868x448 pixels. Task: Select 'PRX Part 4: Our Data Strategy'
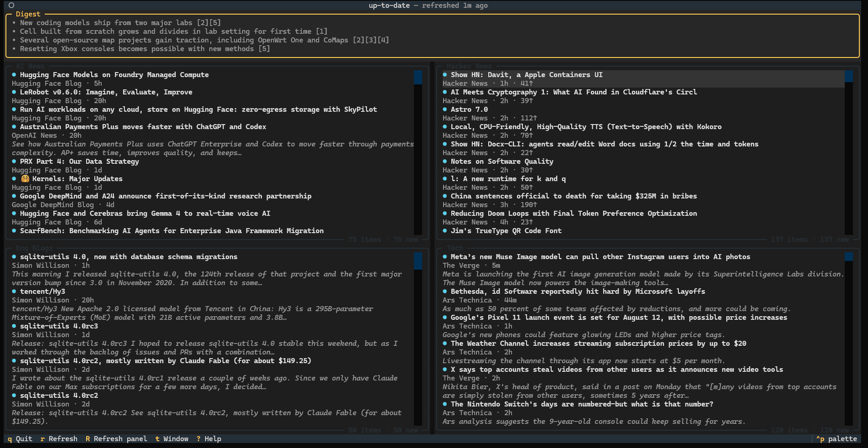pyautogui.click(x=79, y=161)
